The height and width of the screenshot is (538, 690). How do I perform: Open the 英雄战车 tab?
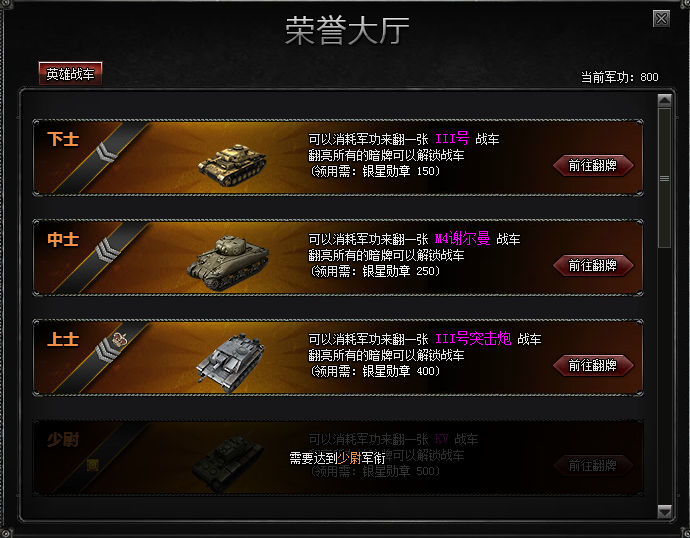[x=70, y=73]
